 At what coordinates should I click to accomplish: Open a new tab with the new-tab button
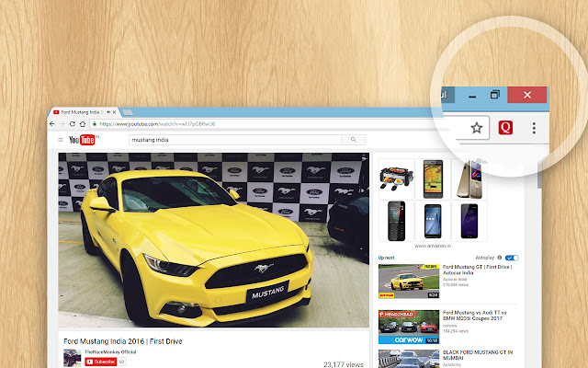[x=128, y=112]
